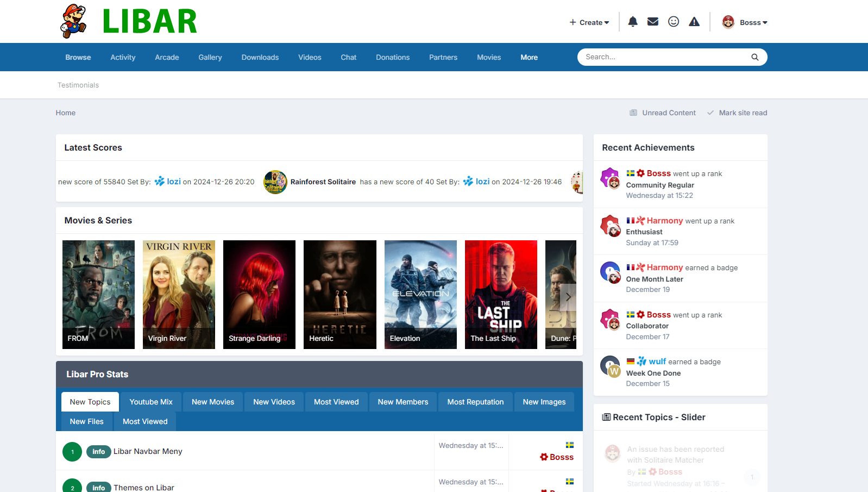Click into the Search input field

663,57
